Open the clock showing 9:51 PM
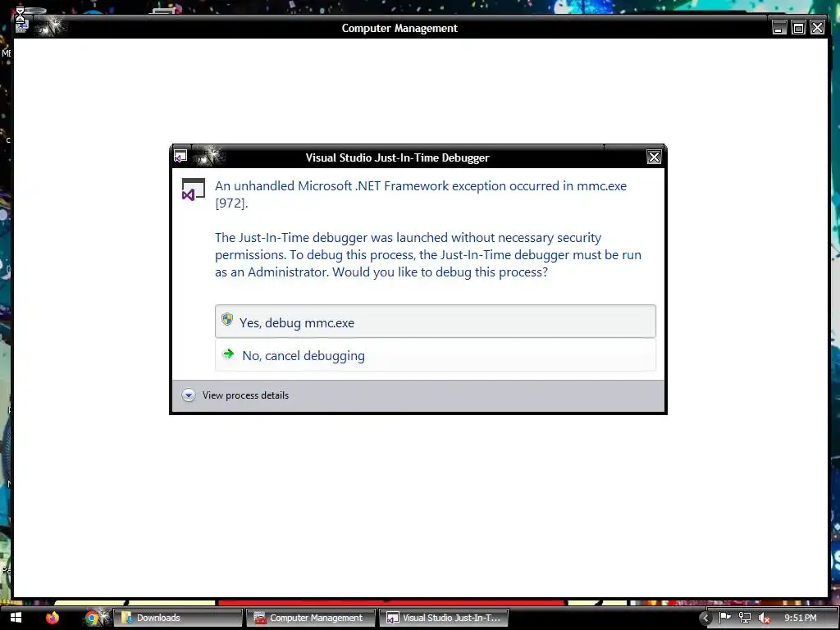Viewport: 840px width, 630px height. point(801,618)
